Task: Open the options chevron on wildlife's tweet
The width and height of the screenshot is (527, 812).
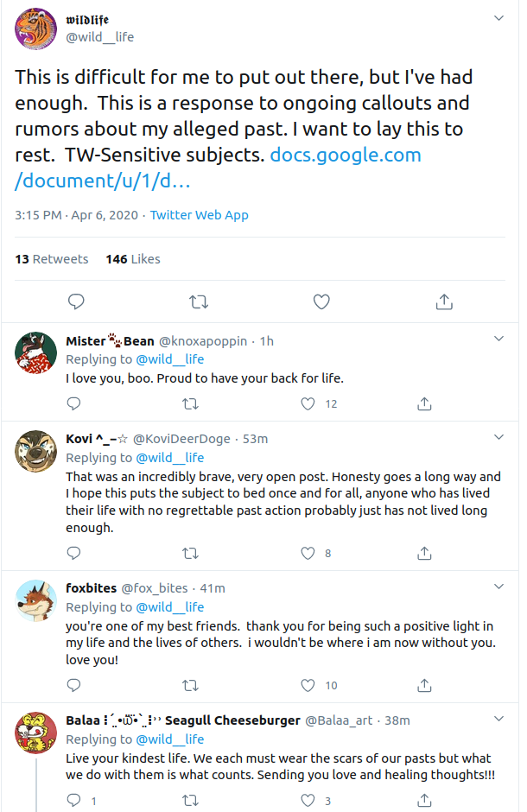Action: (x=499, y=18)
